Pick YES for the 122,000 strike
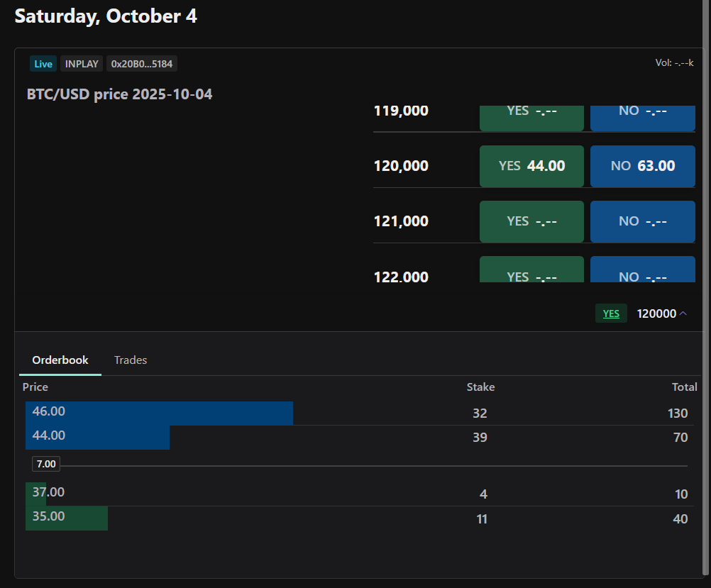This screenshot has width=711, height=588. pyautogui.click(x=531, y=270)
